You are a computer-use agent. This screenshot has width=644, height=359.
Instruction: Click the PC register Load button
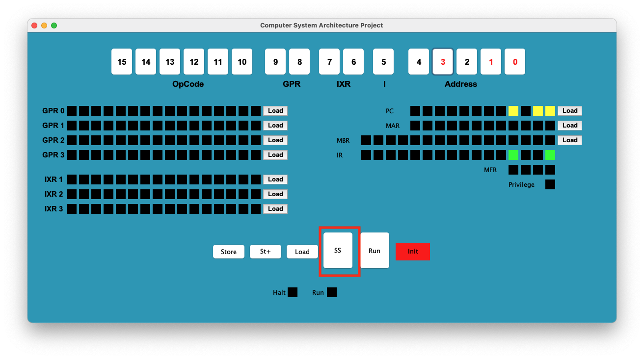(570, 111)
